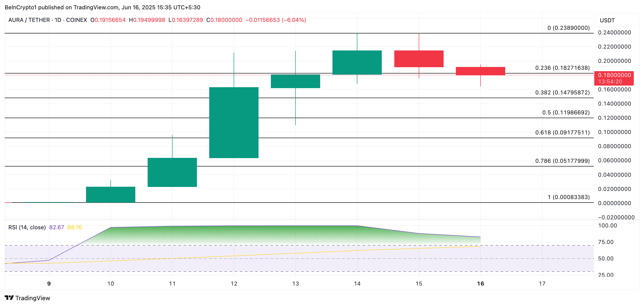Click the 0.382 Fibonacci level label
The height and width of the screenshot is (306, 644).
[562, 93]
